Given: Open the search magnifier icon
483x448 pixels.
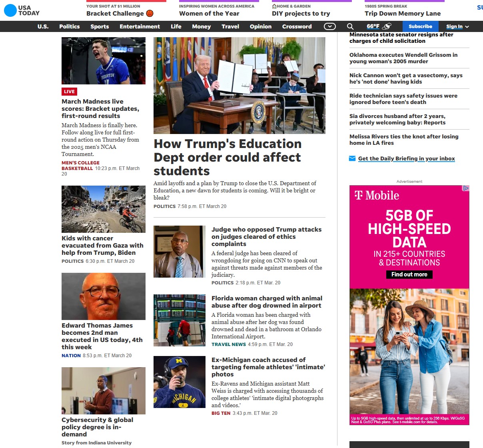Looking at the screenshot, I should coord(350,26).
